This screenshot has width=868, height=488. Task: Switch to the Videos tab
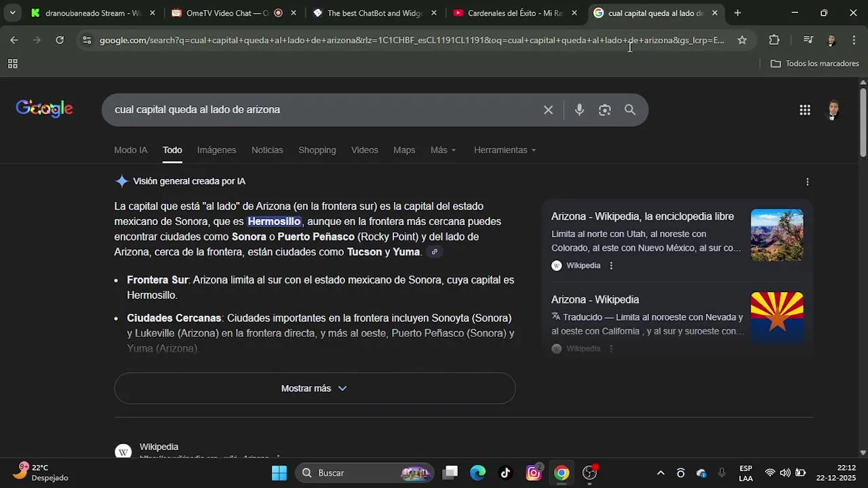[x=365, y=150]
